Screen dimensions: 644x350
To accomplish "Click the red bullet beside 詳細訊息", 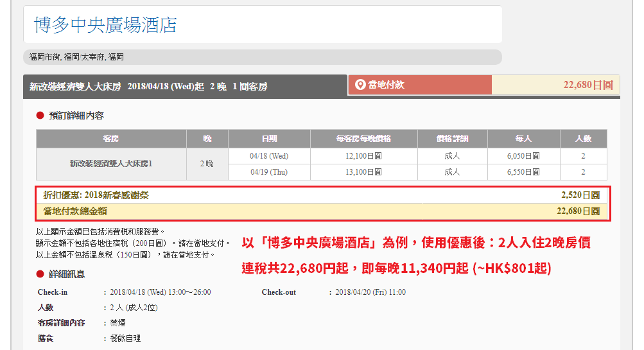I will 40,274.
